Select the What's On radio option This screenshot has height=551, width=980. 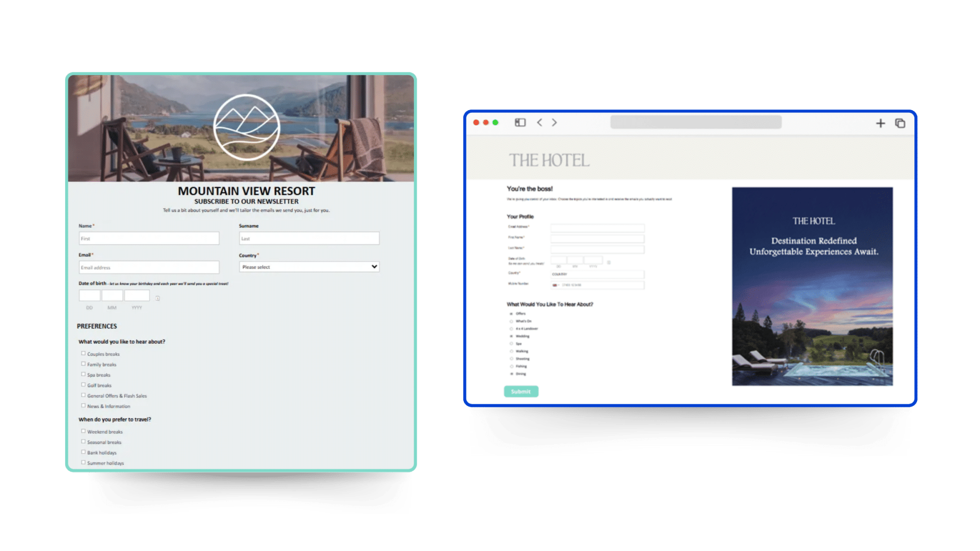[511, 321]
